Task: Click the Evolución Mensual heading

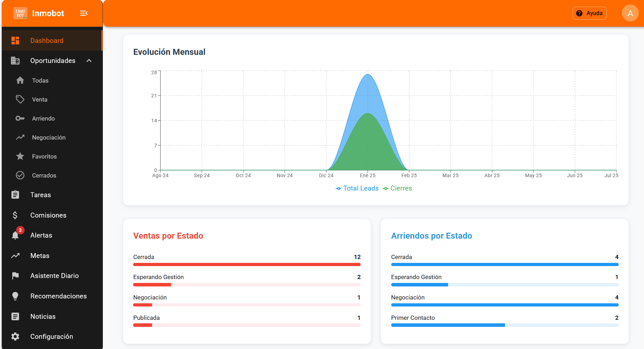Action: coord(169,52)
